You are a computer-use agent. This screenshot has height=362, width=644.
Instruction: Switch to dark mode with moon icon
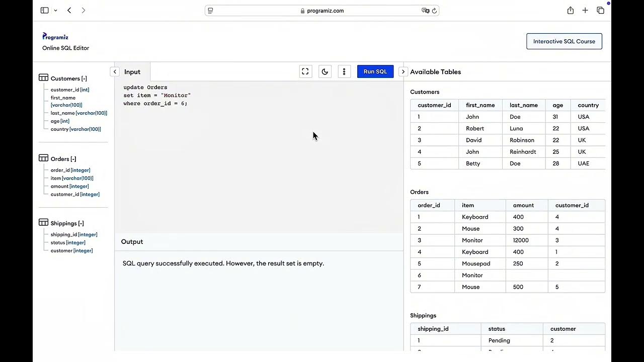[325, 71]
